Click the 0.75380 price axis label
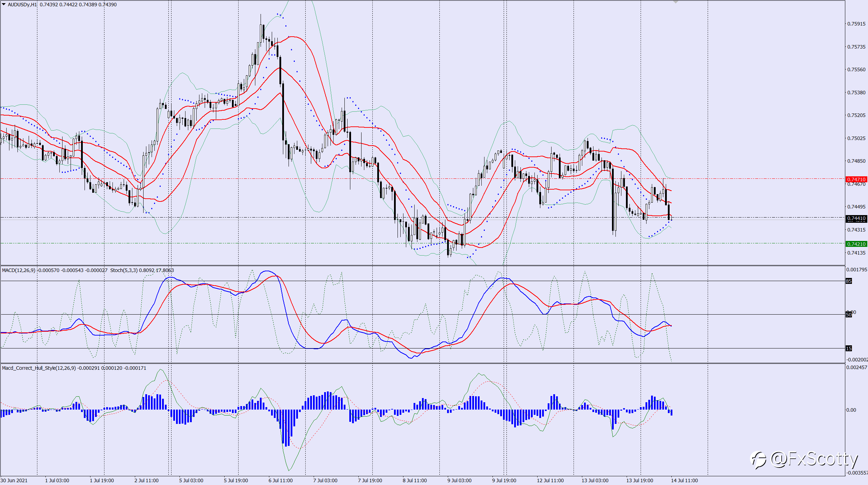 point(856,93)
